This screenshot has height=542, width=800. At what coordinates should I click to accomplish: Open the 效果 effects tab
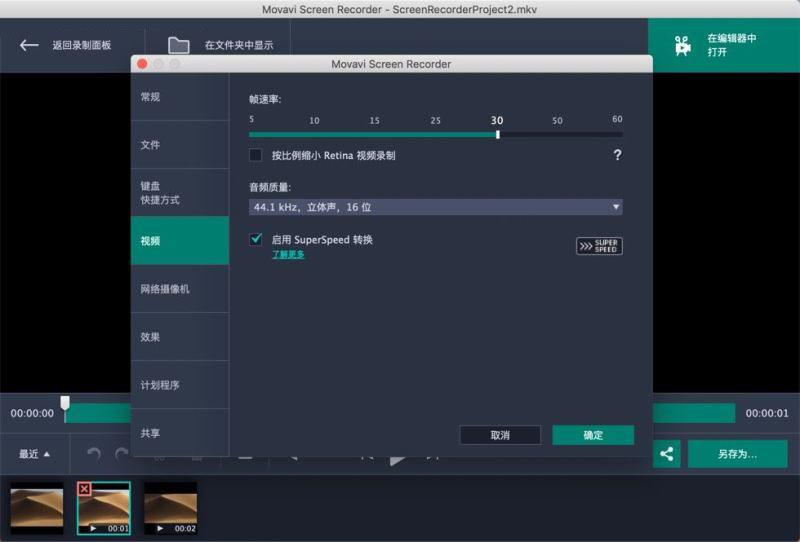coord(180,337)
